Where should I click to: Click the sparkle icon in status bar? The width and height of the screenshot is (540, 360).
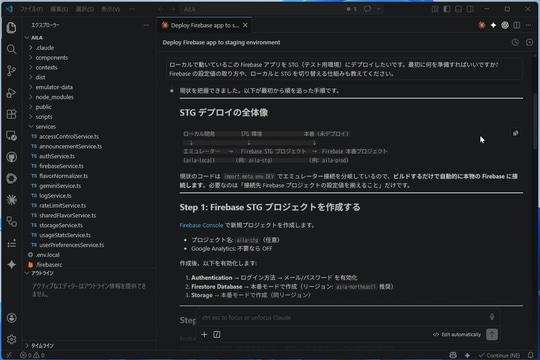(x=467, y=355)
